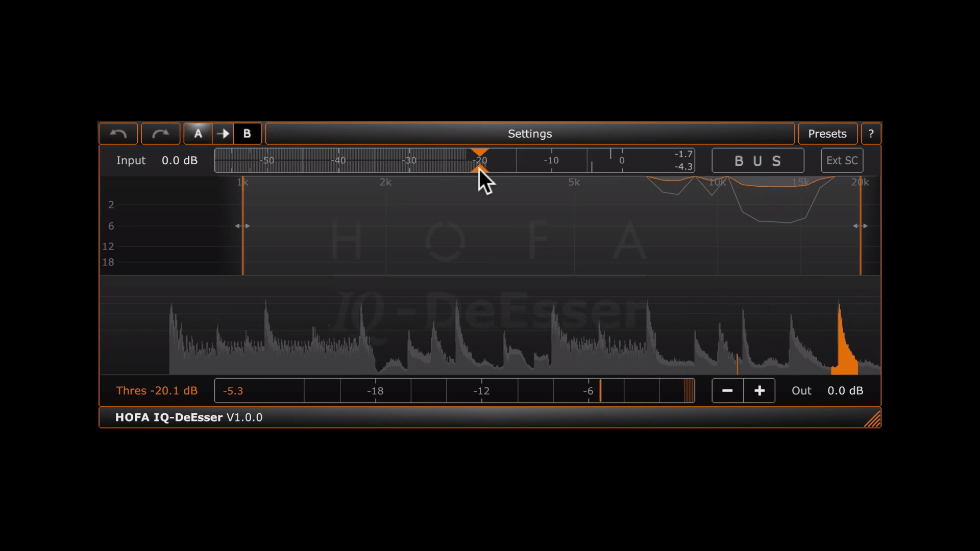
Task: Open help with the question mark button
Action: click(871, 134)
